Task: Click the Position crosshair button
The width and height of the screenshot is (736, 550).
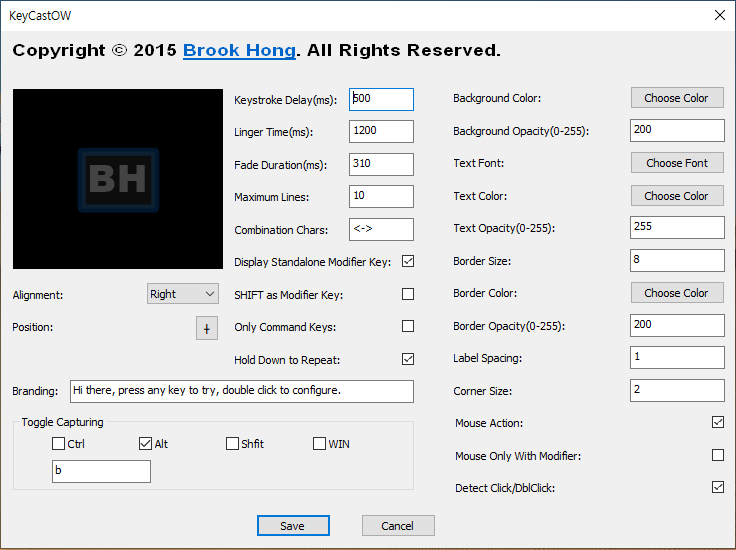Action: tap(207, 328)
